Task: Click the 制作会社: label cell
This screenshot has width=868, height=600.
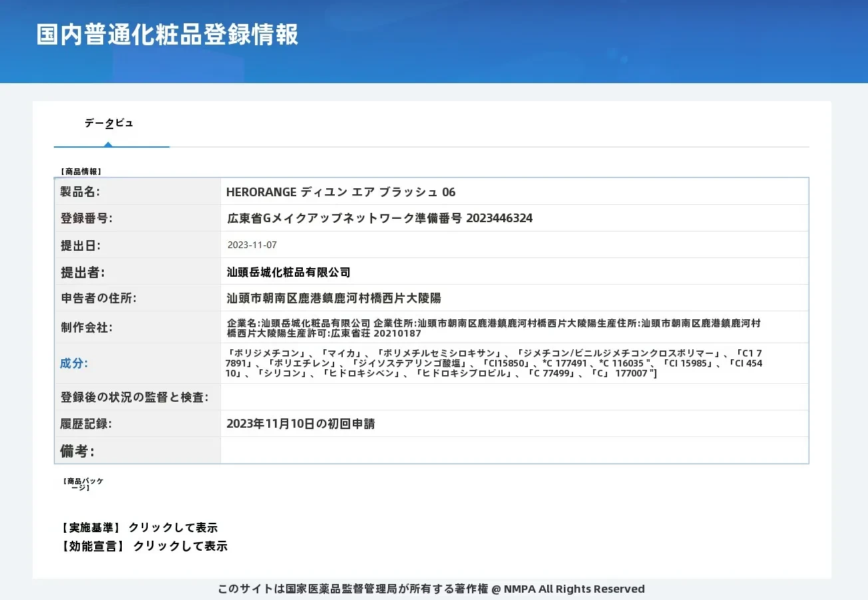Action: tap(138, 327)
